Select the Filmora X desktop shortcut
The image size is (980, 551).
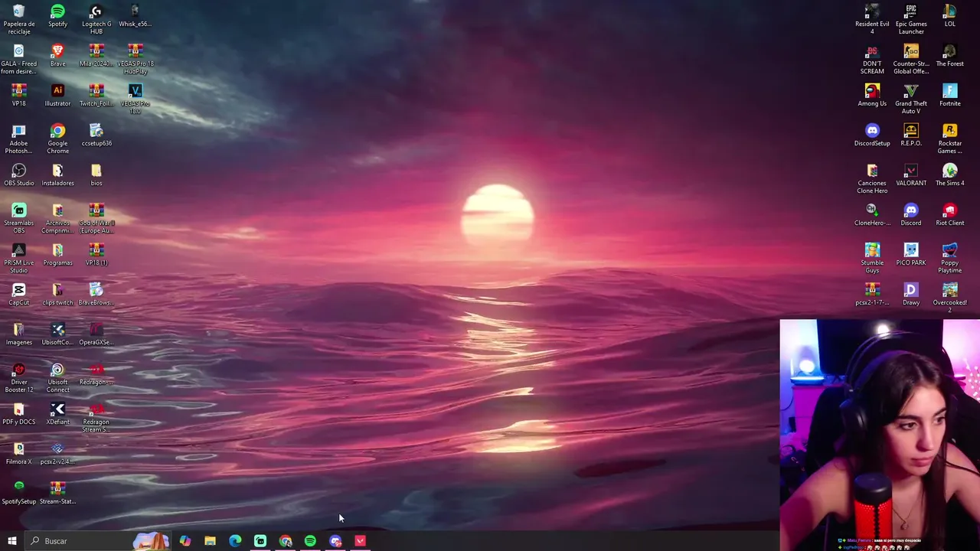coord(18,453)
